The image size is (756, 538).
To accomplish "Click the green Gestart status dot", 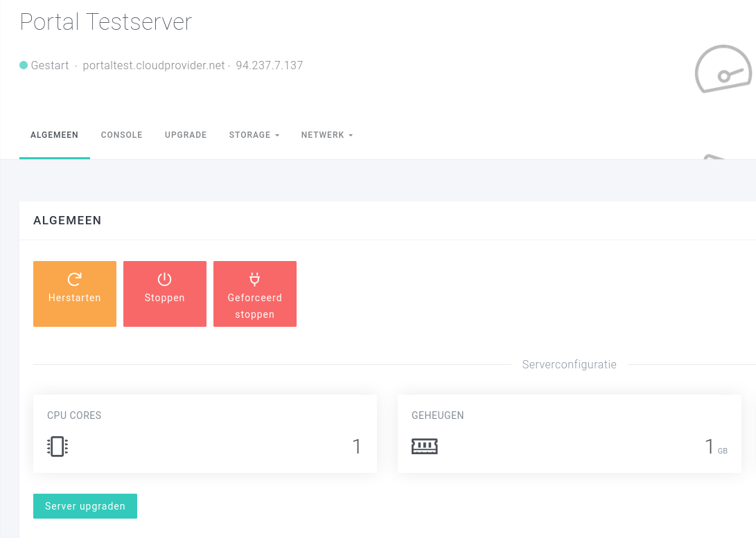I will point(23,65).
